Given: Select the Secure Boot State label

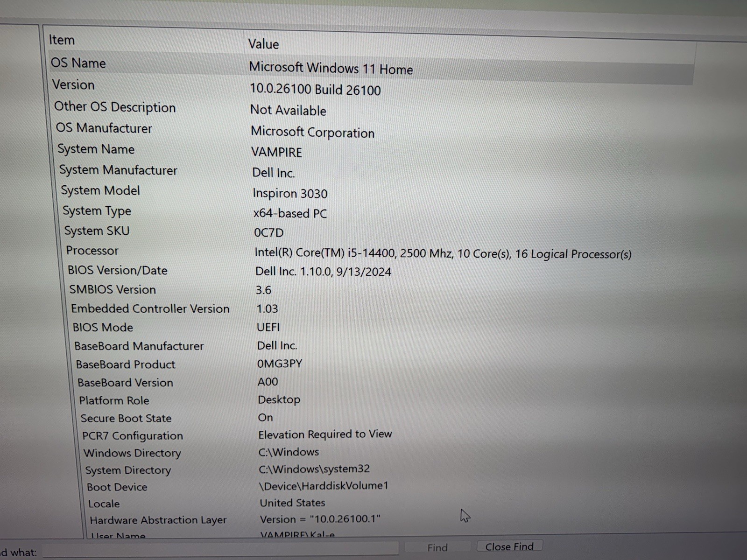Looking at the screenshot, I should pyautogui.click(x=126, y=418).
